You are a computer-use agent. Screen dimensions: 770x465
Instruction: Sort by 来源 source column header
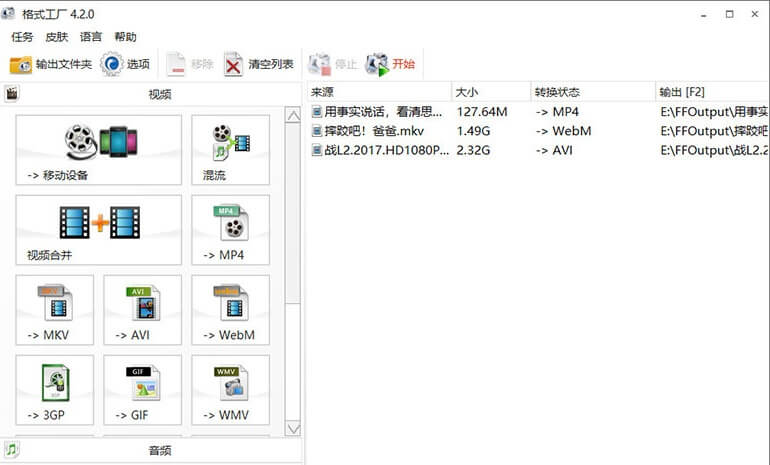tap(379, 92)
